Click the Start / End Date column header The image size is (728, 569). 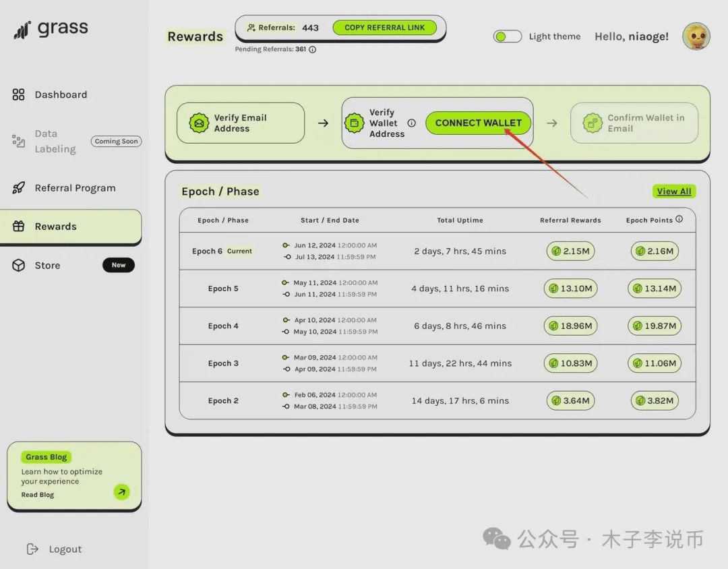[330, 220]
